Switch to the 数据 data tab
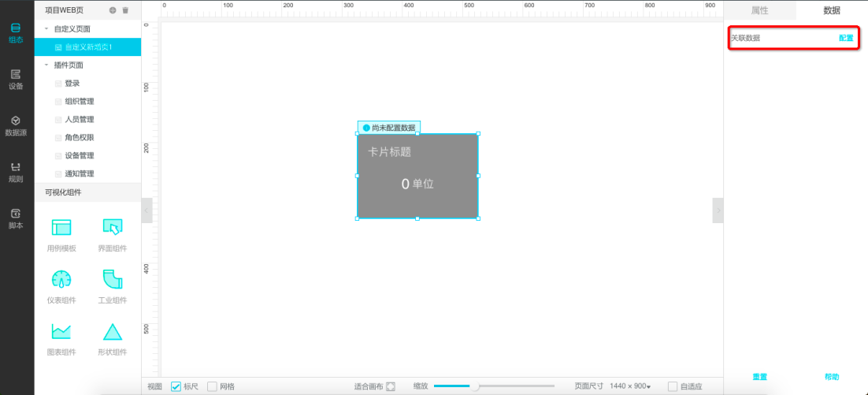This screenshot has width=868, height=395. click(832, 10)
